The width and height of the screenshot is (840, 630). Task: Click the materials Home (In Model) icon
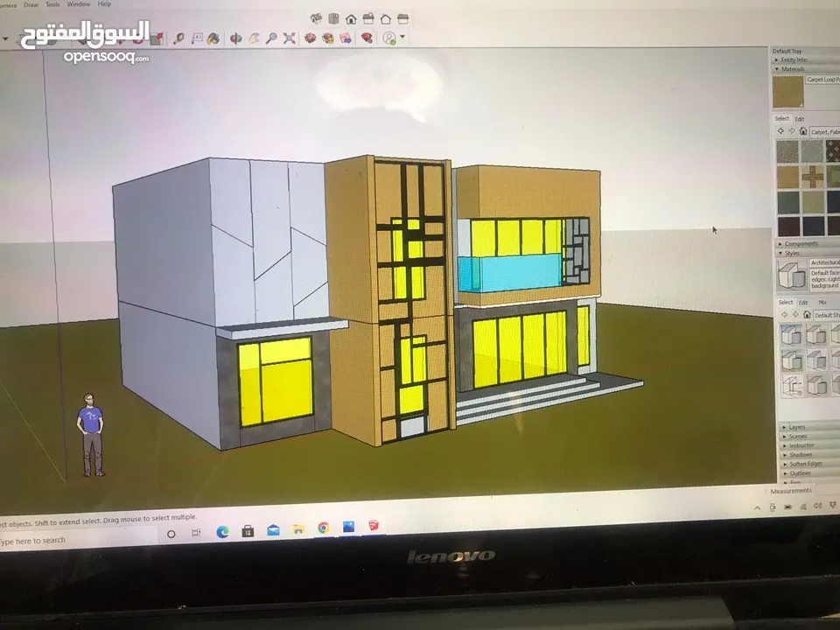pos(803,131)
